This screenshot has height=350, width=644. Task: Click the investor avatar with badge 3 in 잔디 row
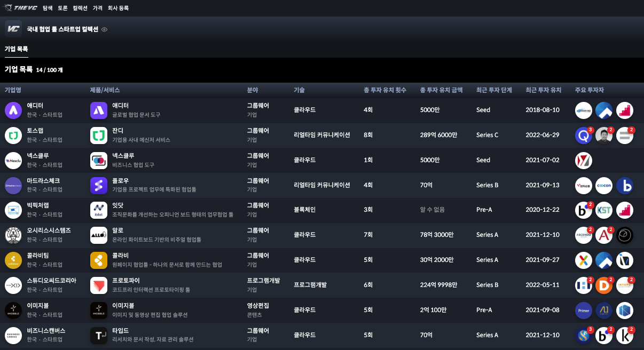click(x=583, y=135)
